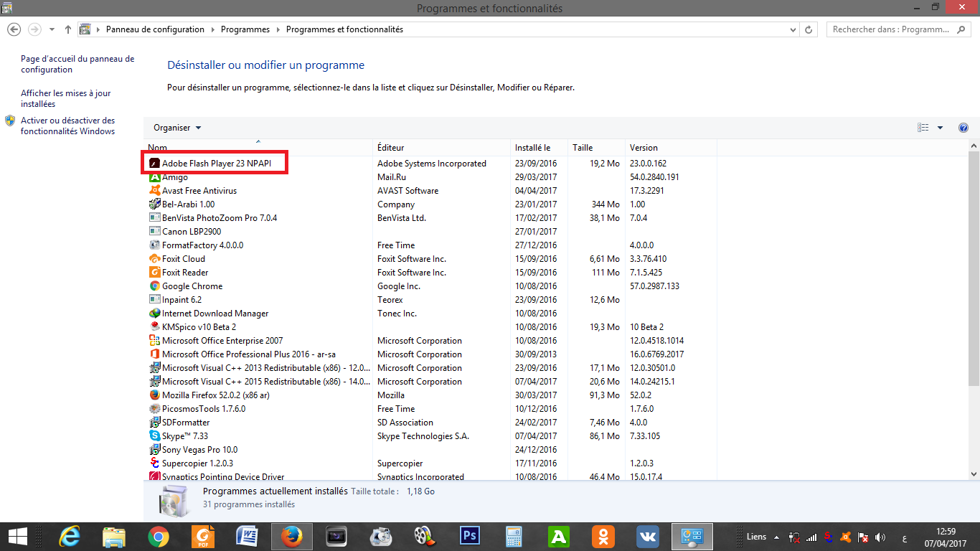The width and height of the screenshot is (980, 551).
Task: Sort list by the Éditeur column header
Action: 442,148
